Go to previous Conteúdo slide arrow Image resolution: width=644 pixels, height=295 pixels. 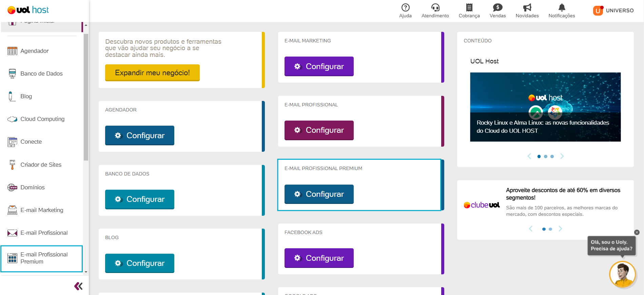[x=529, y=156]
